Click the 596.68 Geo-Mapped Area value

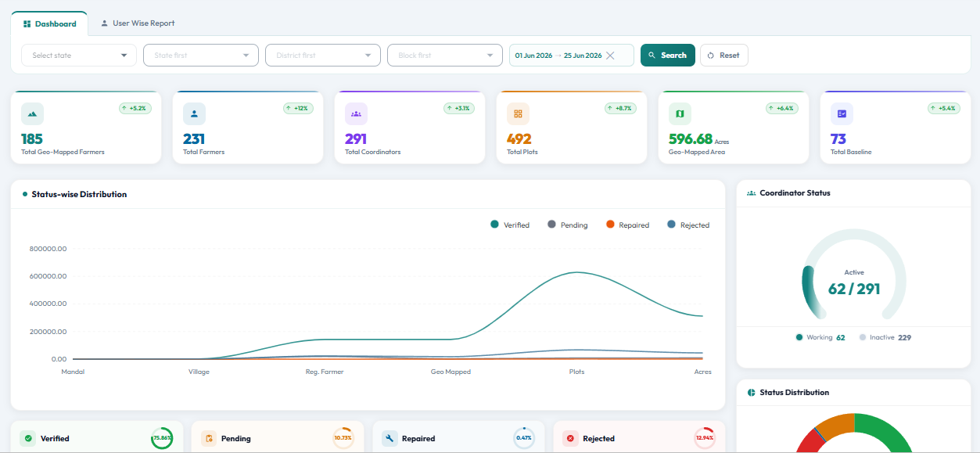tap(691, 139)
